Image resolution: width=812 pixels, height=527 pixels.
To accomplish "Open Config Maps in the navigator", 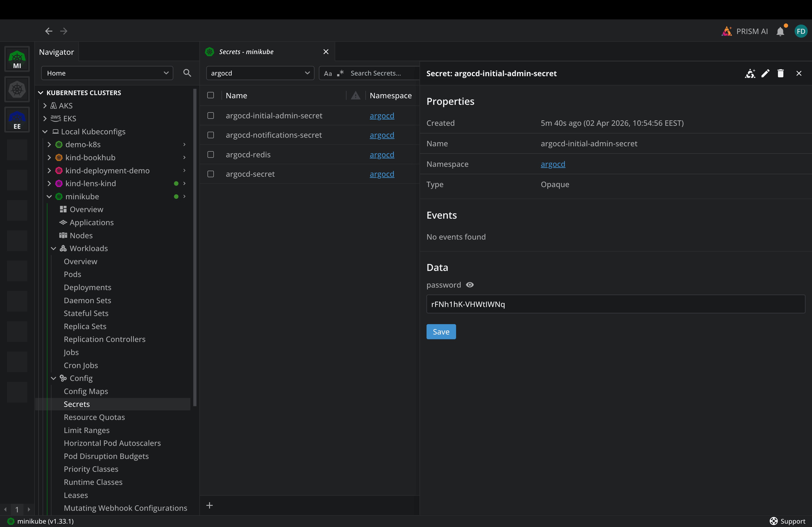I will pos(86,391).
